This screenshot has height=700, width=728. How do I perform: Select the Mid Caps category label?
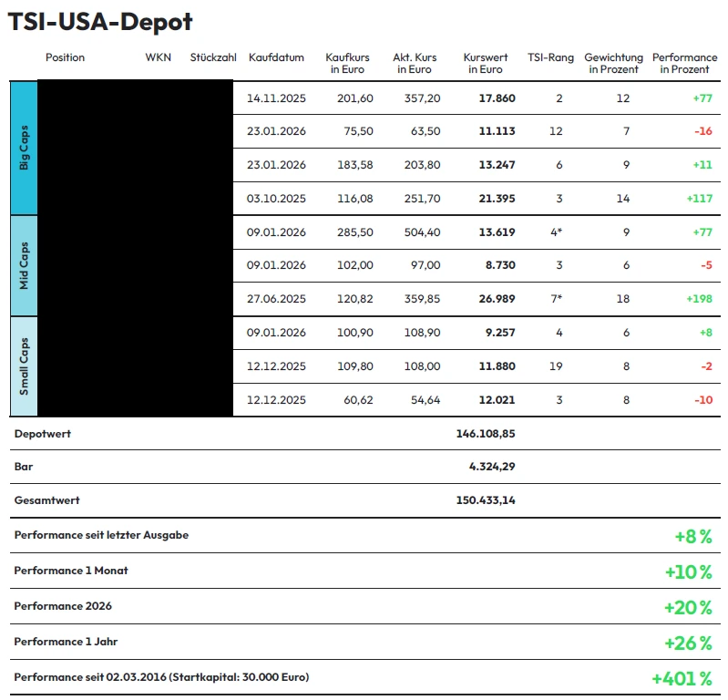(x=24, y=265)
